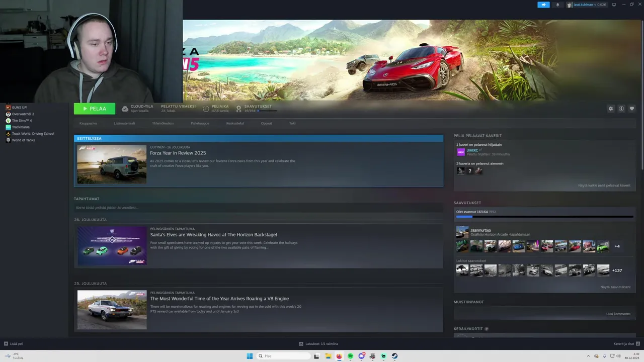Click the Saavutukset progress bar near PELAA
The width and height of the screenshot is (644, 362).
tap(267, 111)
